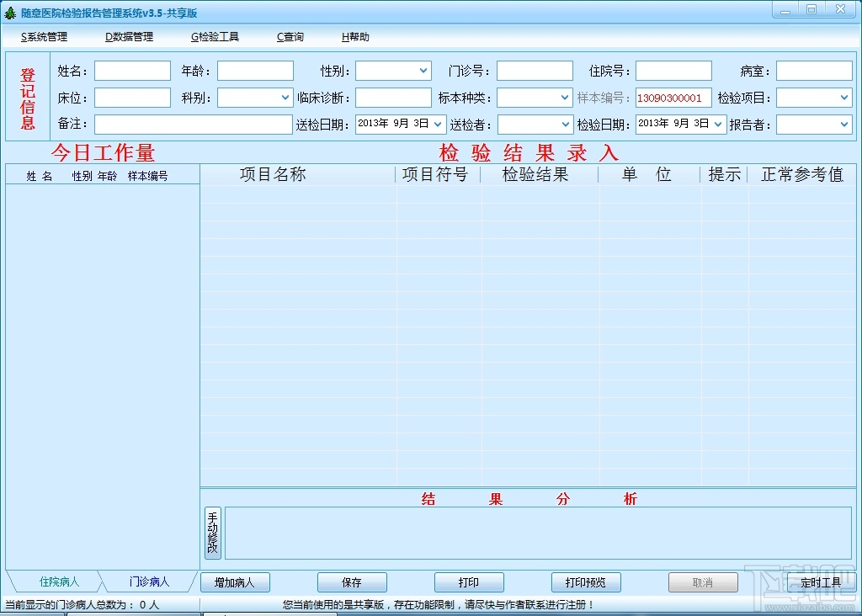Focus the 病室 input field
Image resolution: width=862 pixels, height=616 pixels.
coord(814,71)
